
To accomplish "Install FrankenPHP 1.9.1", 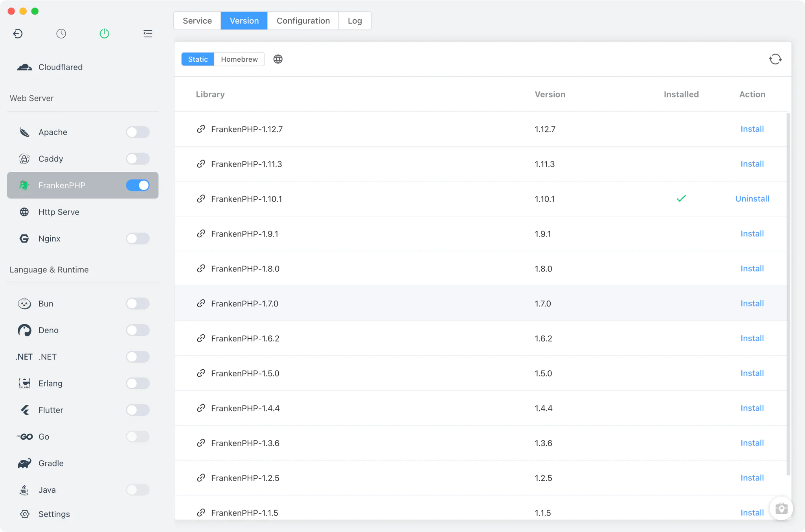I will tap(752, 234).
